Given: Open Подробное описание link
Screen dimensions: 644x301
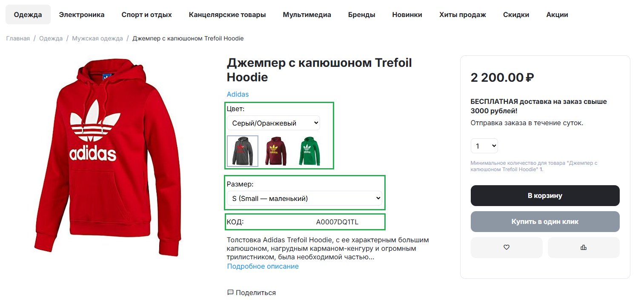Looking at the screenshot, I should [x=263, y=266].
